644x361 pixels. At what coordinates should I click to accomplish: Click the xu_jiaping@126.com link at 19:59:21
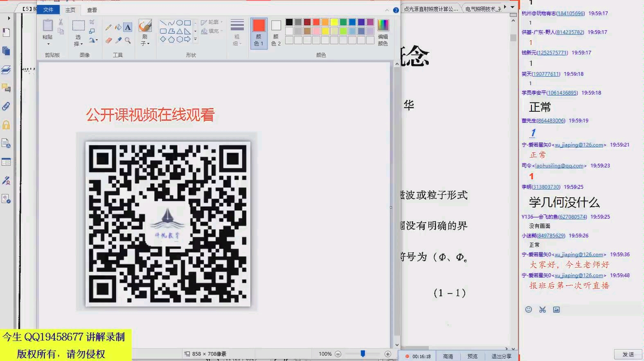tap(579, 145)
